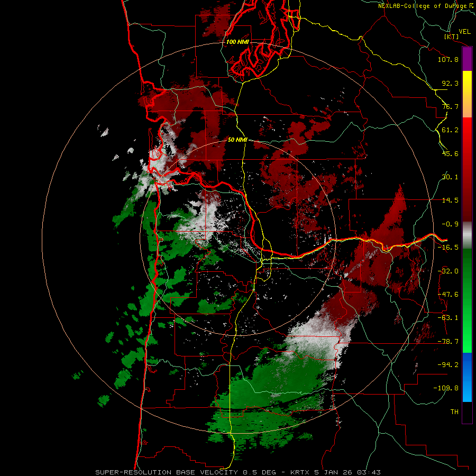Click the -47.6 legend value
The width and height of the screenshot is (476, 476).
click(448, 295)
